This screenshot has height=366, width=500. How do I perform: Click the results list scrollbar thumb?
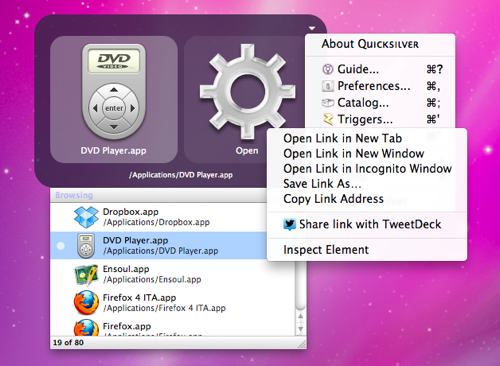[x=301, y=285]
